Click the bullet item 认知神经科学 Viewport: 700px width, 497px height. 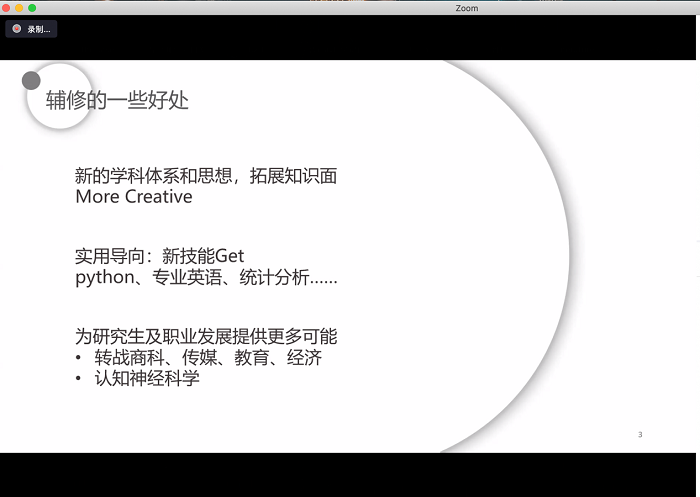pos(147,378)
